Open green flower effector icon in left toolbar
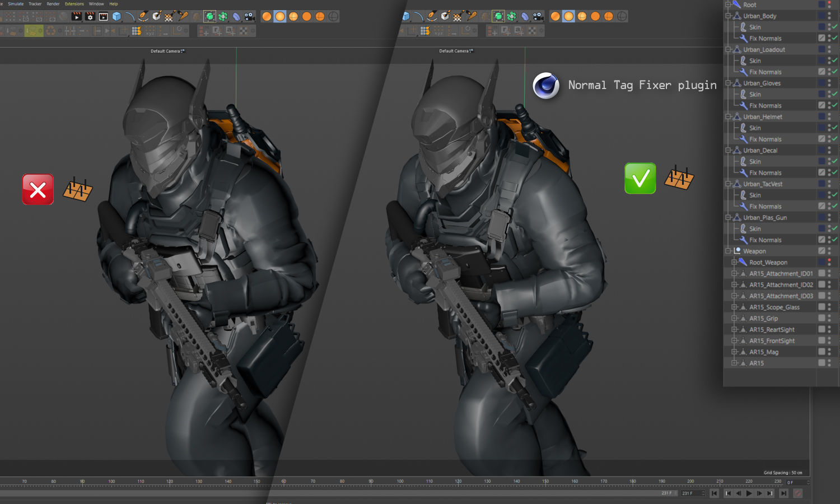This screenshot has width=840, height=504. 223,17
